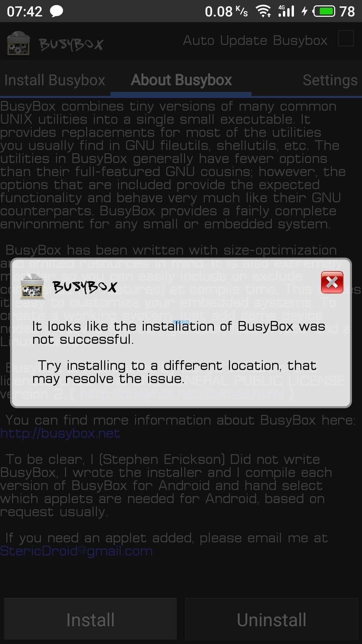Open the http://busybox.net link
The image size is (362, 644).
tap(60, 433)
